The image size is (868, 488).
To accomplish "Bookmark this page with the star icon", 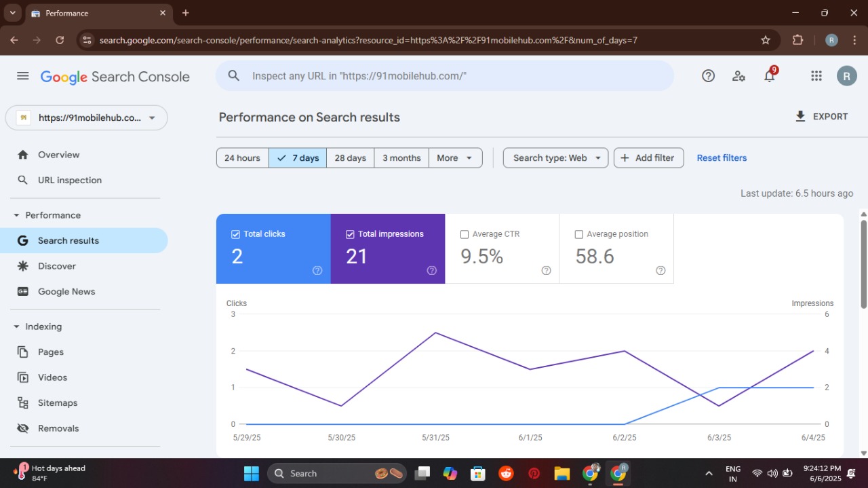I will tap(766, 40).
